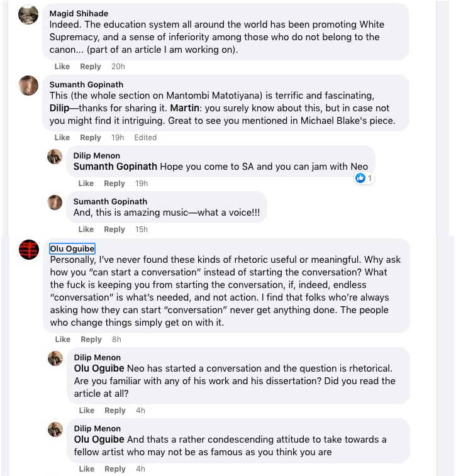Screen dimensions: 456x476
Task: Click Dilip Menon's avatar beside the 'condescending attitude' reply
Action: pyautogui.click(x=55, y=429)
